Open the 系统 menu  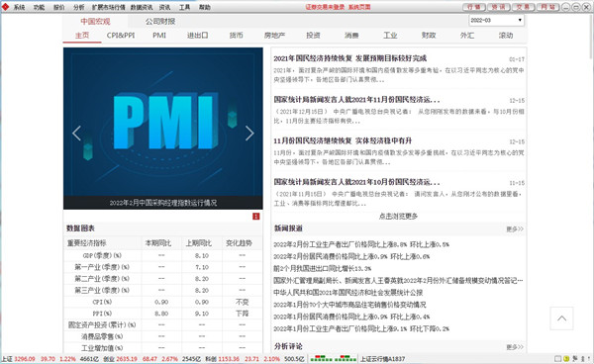(x=20, y=7)
